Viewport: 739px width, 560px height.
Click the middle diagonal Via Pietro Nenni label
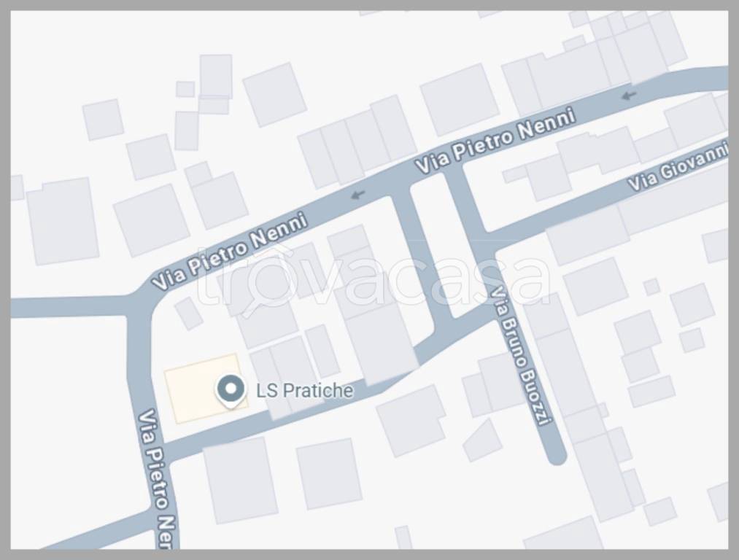(229, 252)
